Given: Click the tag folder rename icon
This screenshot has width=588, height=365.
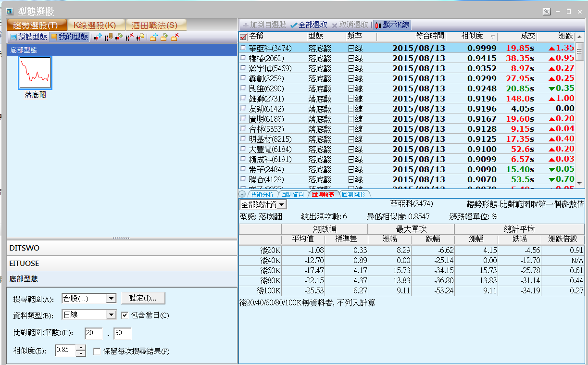Looking at the screenshot, I should 164,37.
